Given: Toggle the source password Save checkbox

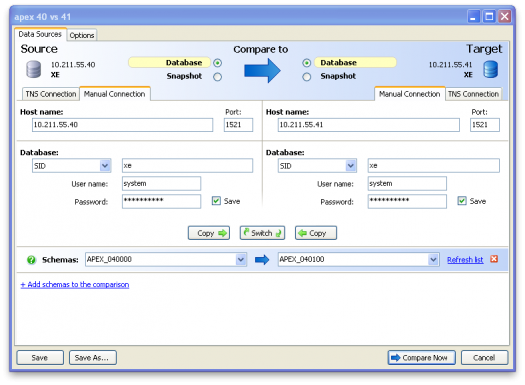Looking at the screenshot, I should [216, 201].
